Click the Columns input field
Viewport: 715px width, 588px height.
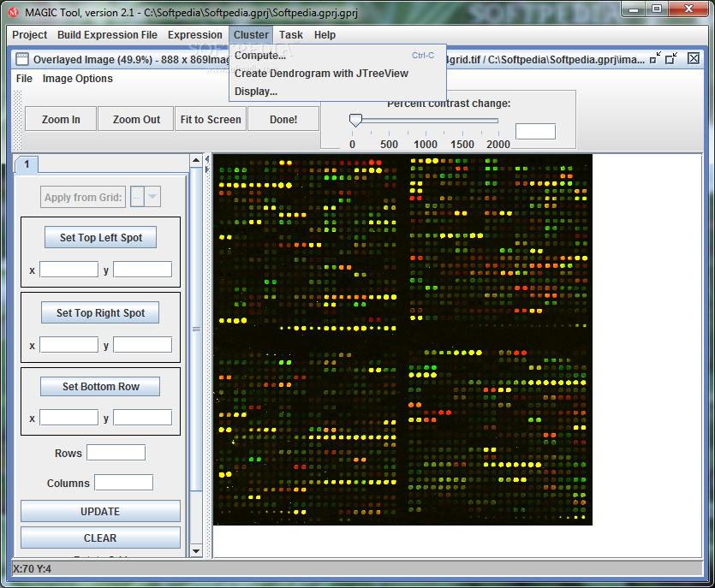point(123,483)
